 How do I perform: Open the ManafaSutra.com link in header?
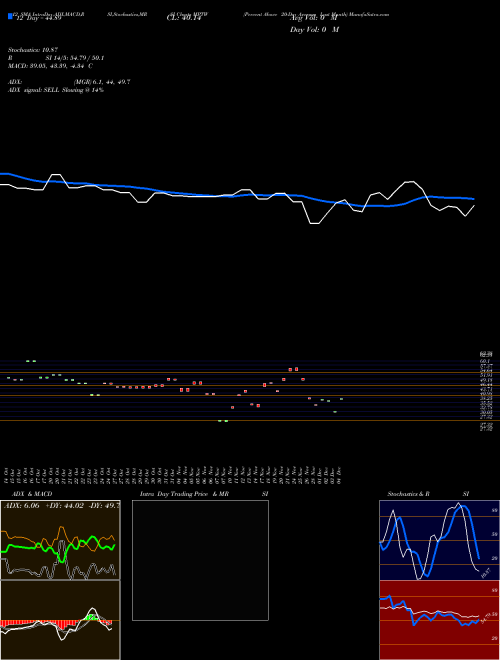(369, 14)
